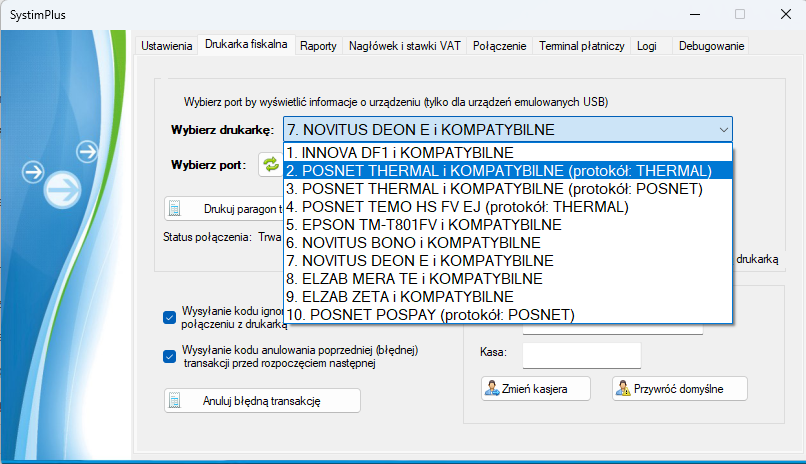Click the receipt icon on Drukuj paragon button
The height and width of the screenshot is (464, 806).
click(x=176, y=209)
